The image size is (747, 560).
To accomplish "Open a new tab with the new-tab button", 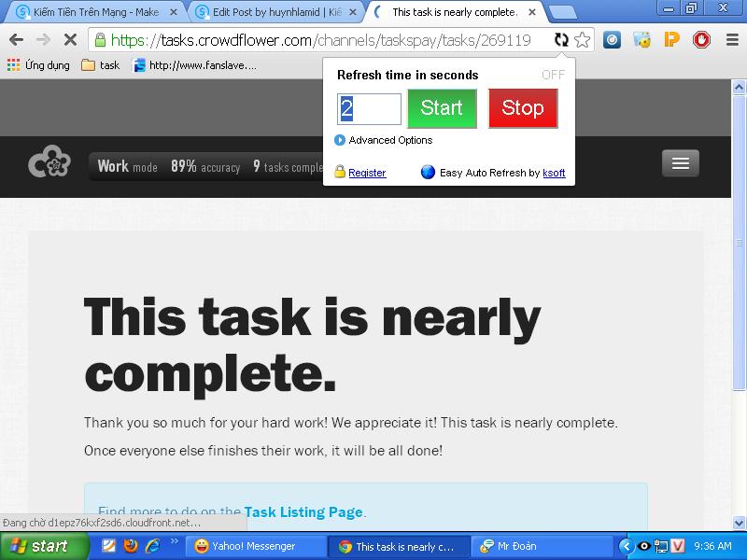I will 563,13.
